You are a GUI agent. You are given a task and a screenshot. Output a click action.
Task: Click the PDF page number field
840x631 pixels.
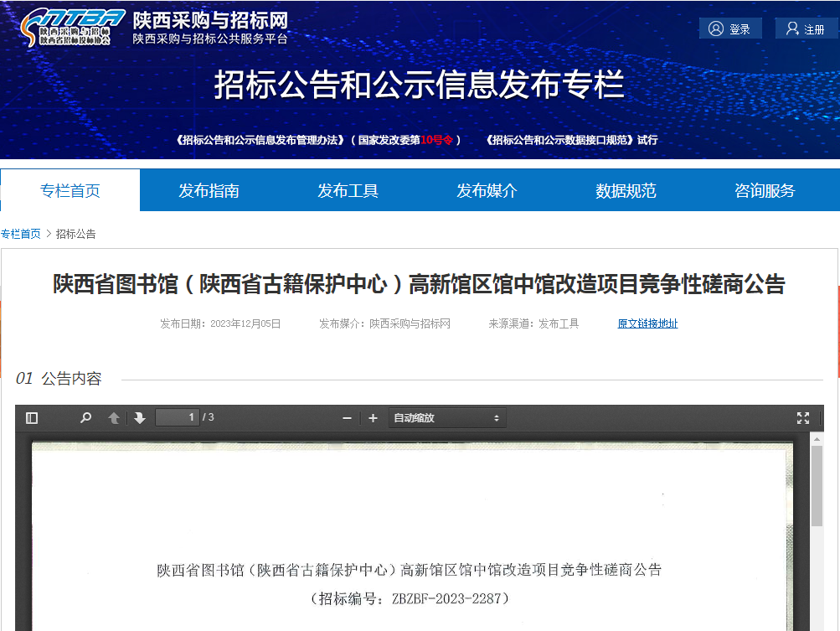[178, 417]
